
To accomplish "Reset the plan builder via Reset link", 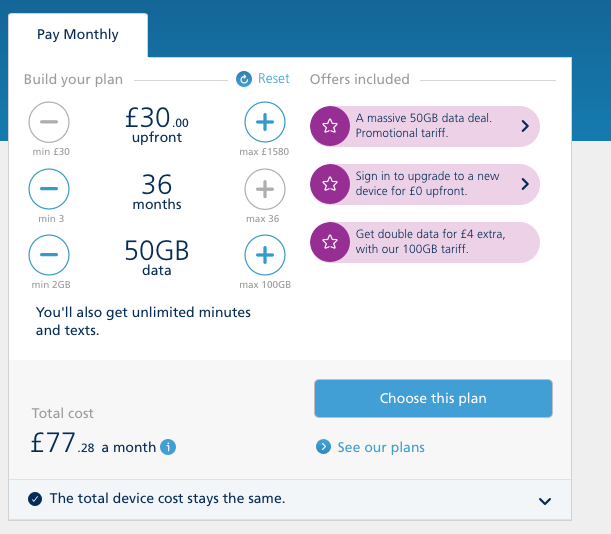I will click(x=273, y=79).
